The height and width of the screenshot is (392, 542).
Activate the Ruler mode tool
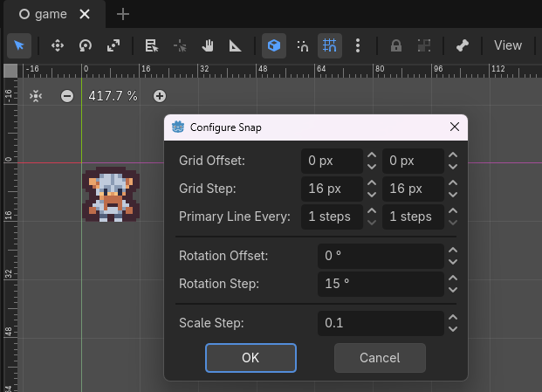(236, 45)
